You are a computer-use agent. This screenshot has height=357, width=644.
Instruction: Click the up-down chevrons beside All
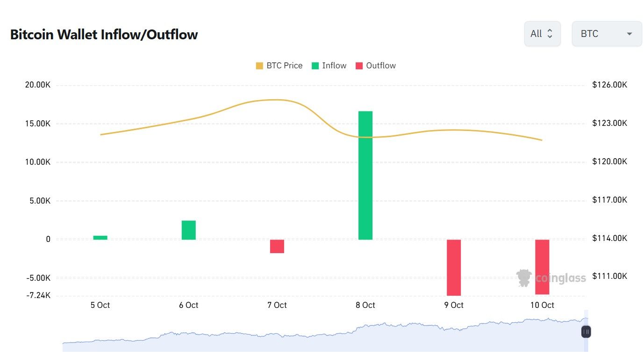[x=550, y=34]
